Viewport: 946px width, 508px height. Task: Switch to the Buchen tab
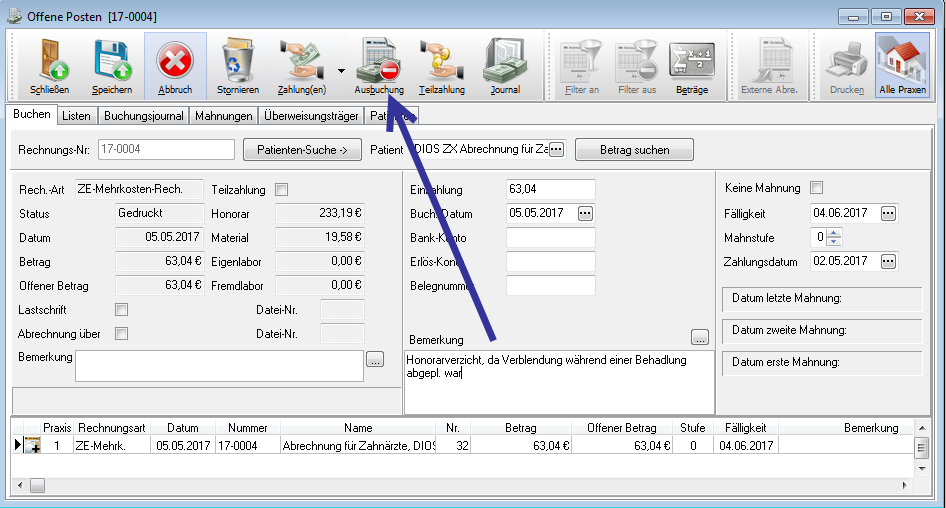(x=32, y=115)
